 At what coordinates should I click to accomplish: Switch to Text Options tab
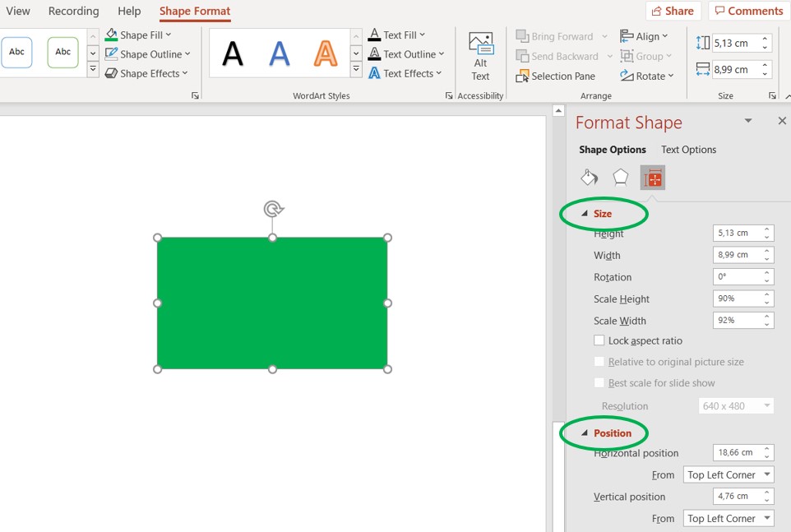pyautogui.click(x=688, y=150)
